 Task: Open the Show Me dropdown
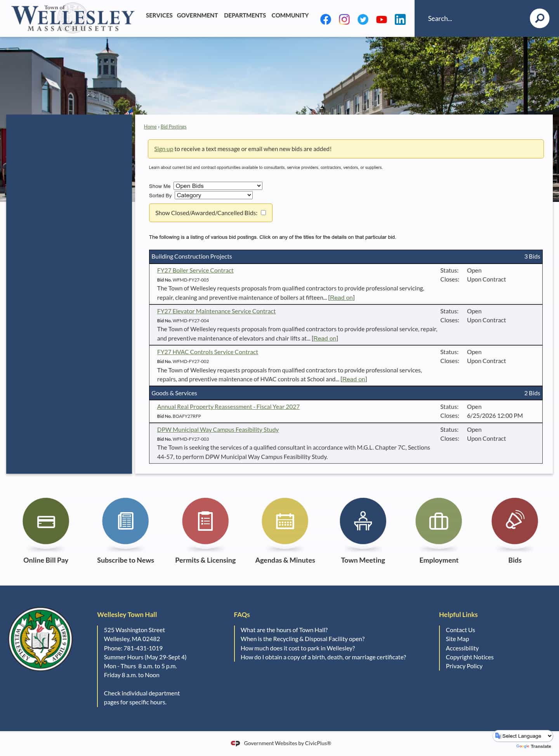(x=218, y=186)
